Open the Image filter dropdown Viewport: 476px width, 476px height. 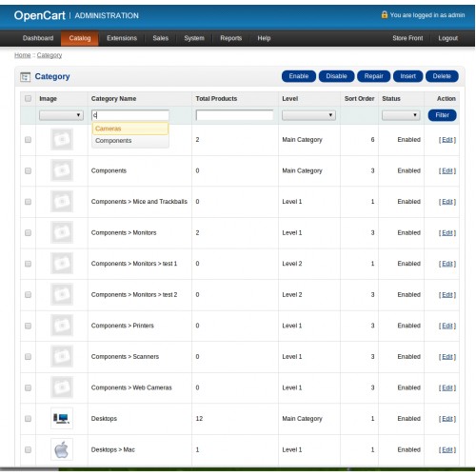61,115
